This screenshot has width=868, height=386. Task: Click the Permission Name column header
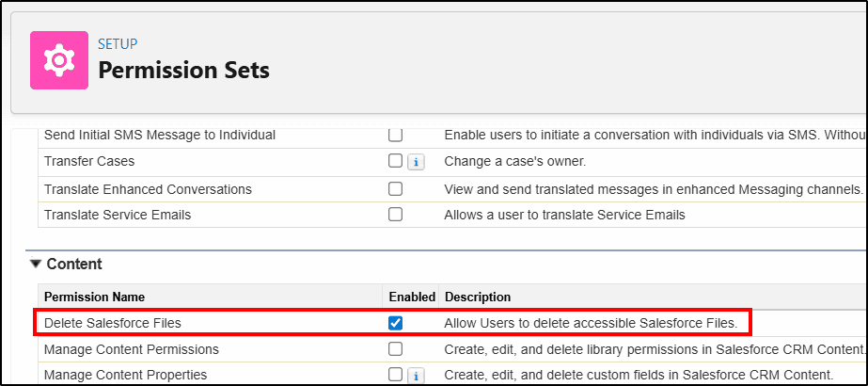95,297
